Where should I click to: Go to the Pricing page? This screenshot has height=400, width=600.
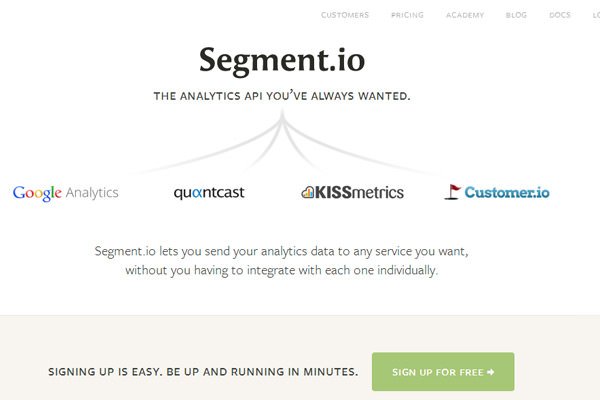click(407, 15)
